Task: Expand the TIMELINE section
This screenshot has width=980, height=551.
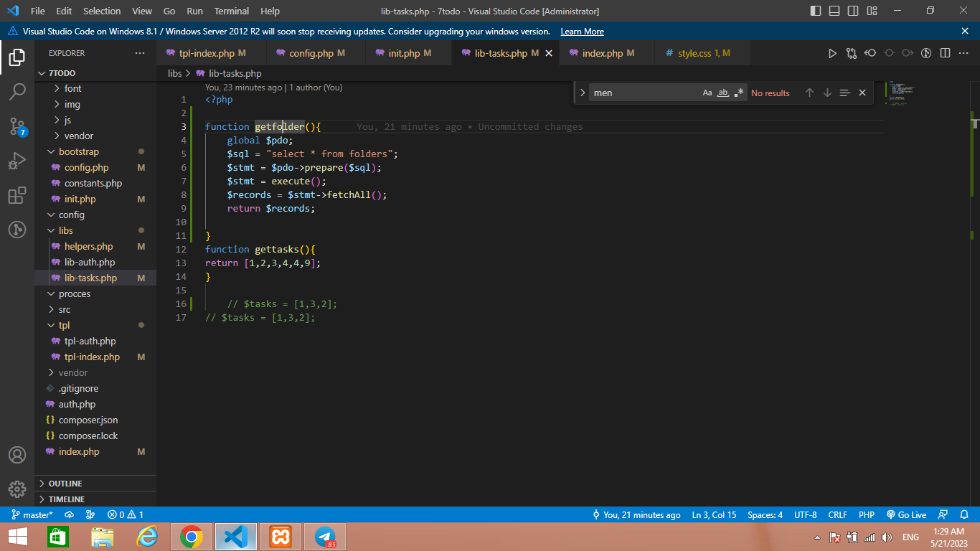Action: tap(95, 499)
